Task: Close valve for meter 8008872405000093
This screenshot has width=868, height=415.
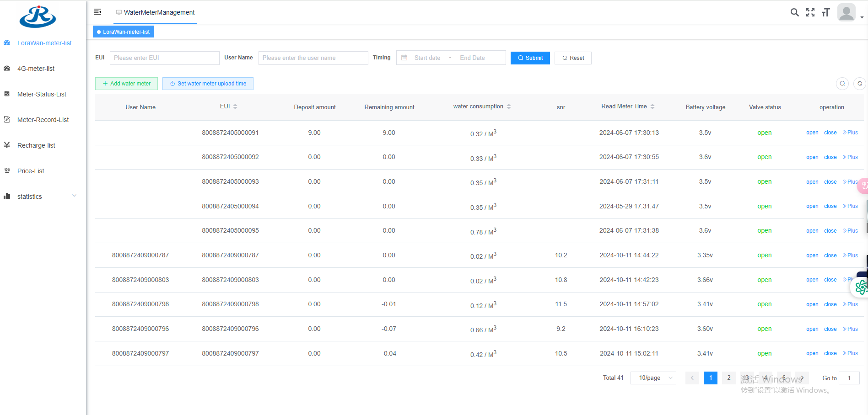Action: (830, 182)
